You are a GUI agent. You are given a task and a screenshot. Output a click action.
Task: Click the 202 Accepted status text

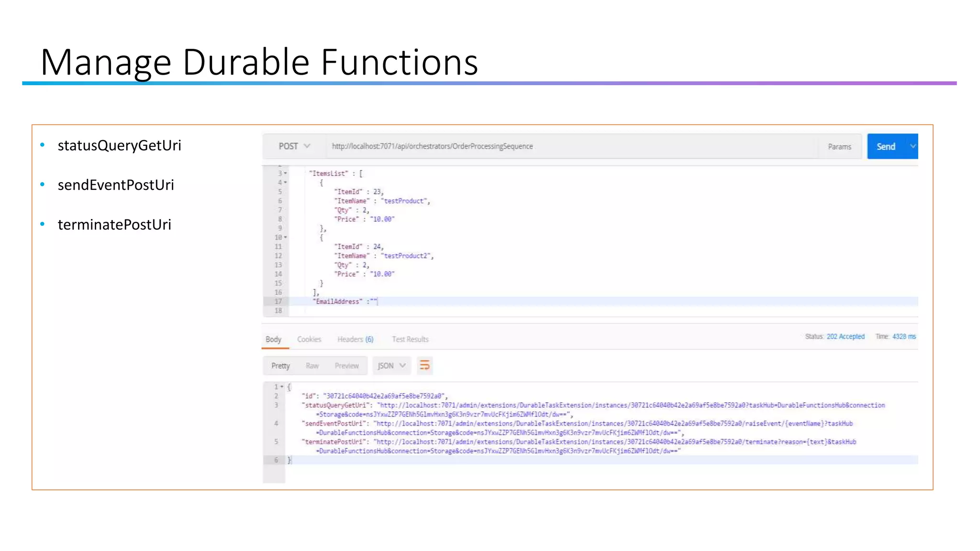pyautogui.click(x=846, y=337)
